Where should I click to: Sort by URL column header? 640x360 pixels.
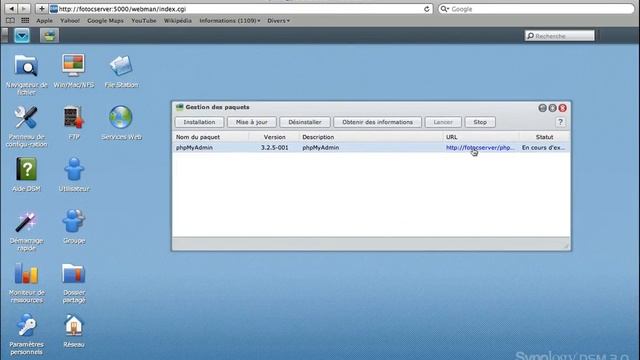[x=481, y=137]
